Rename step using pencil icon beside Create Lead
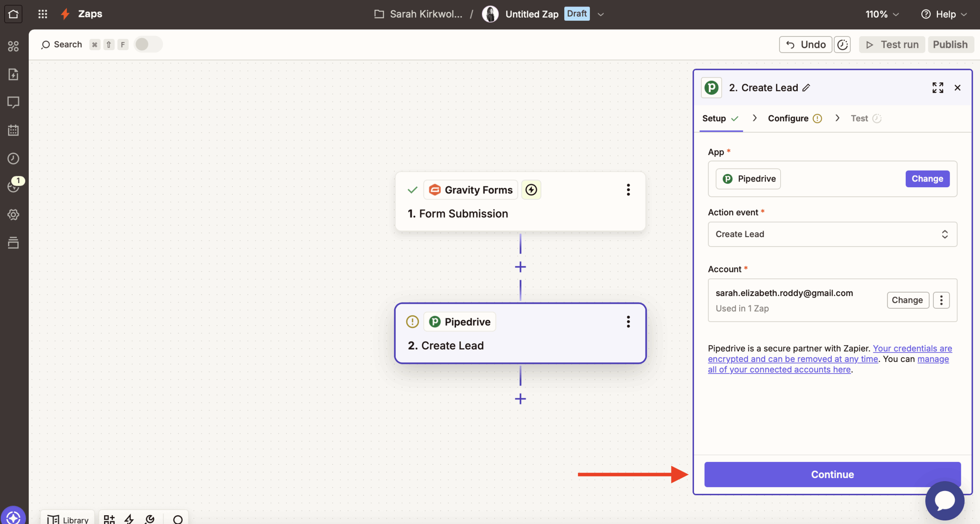Viewport: 980px width, 524px height. 806,88
